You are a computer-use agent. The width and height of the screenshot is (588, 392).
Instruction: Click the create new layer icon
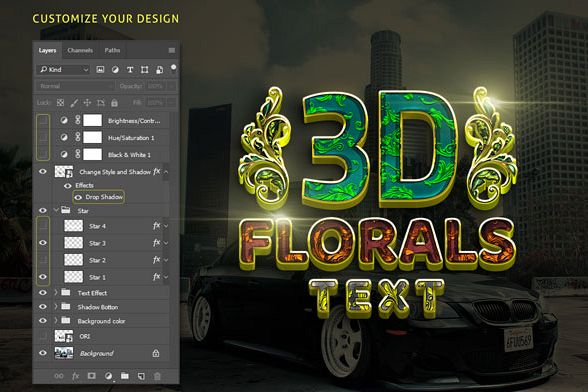[141, 376]
